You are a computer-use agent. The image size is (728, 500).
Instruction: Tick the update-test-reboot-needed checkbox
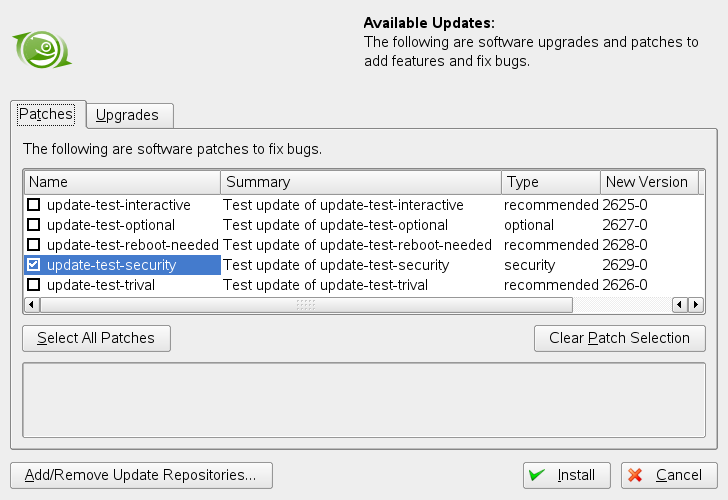[34, 245]
